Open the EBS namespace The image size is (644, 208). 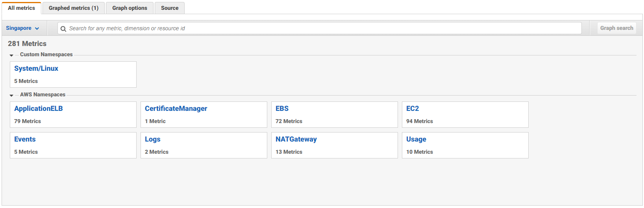pyautogui.click(x=282, y=109)
